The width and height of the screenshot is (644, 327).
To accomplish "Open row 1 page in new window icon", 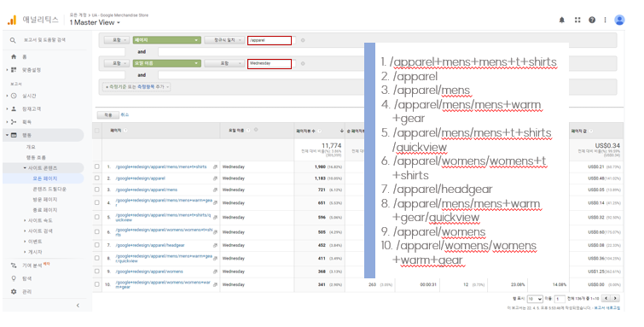I will (x=215, y=167).
